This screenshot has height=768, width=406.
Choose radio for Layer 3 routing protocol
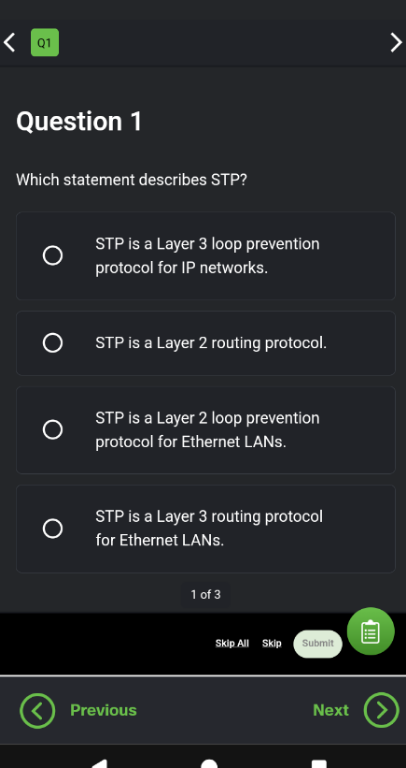52,528
